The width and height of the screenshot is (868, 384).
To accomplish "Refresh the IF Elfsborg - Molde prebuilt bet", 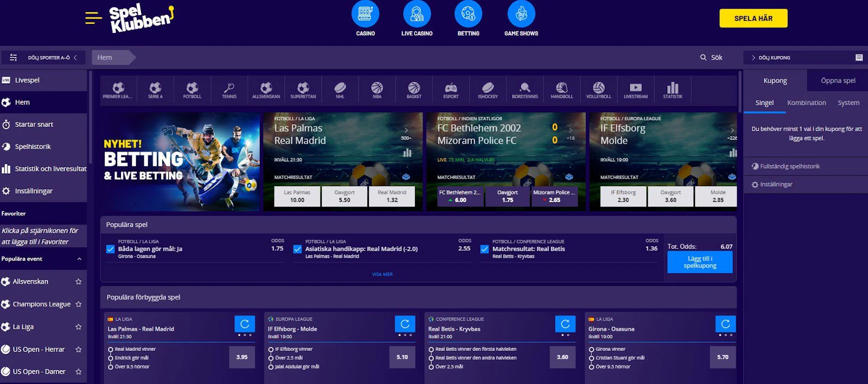I will click(405, 324).
